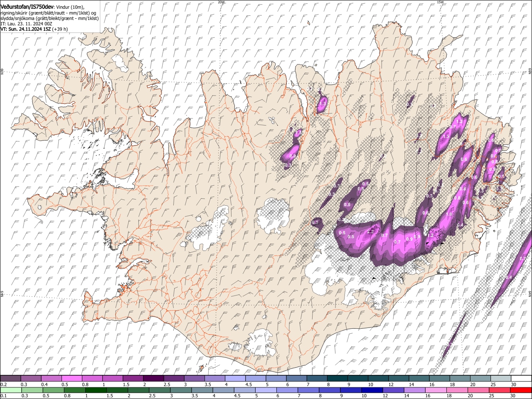Pick the 1.5 purple snow legend swatch
Viewport: 532px width, 399px height.
pos(133,379)
